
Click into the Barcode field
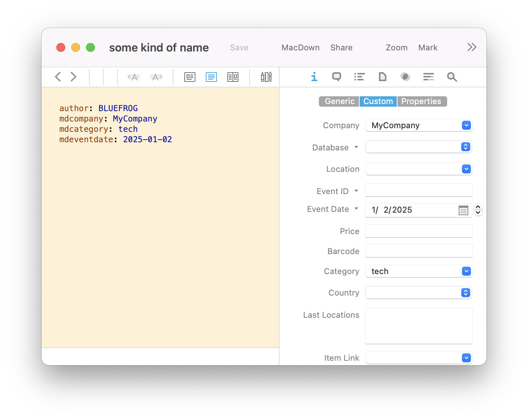coord(419,251)
